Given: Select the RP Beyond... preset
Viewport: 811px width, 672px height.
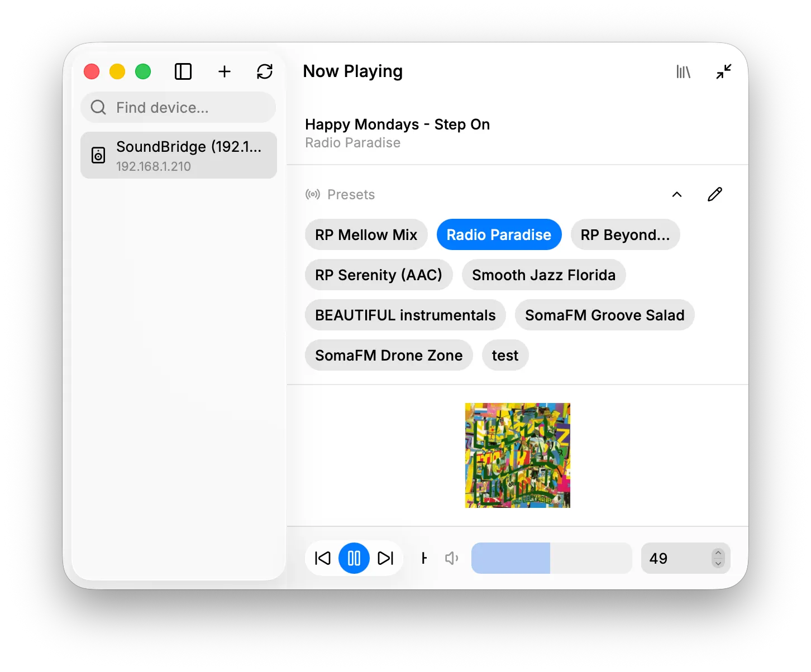Looking at the screenshot, I should coord(626,234).
